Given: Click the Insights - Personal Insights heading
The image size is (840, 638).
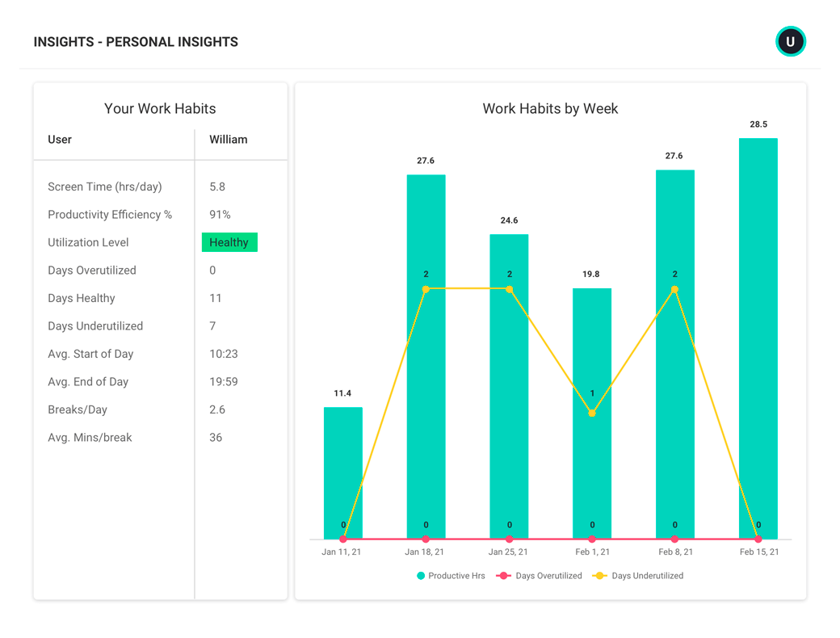Looking at the screenshot, I should (x=136, y=42).
